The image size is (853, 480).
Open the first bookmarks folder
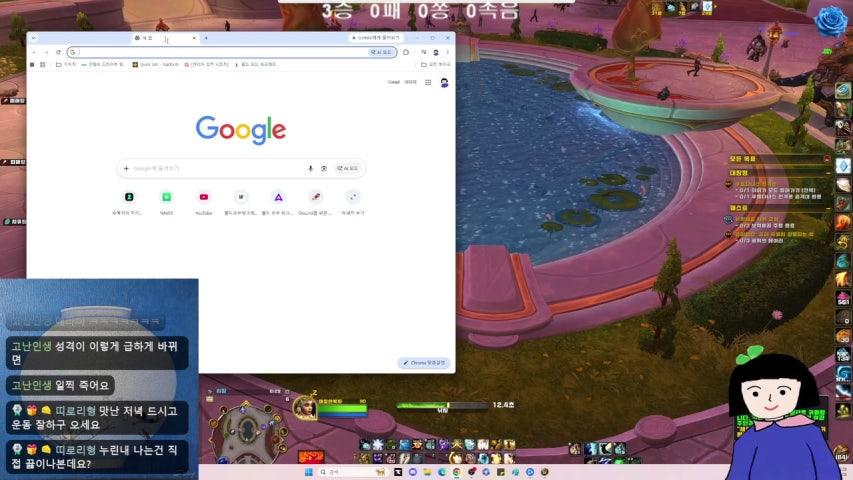[66, 64]
